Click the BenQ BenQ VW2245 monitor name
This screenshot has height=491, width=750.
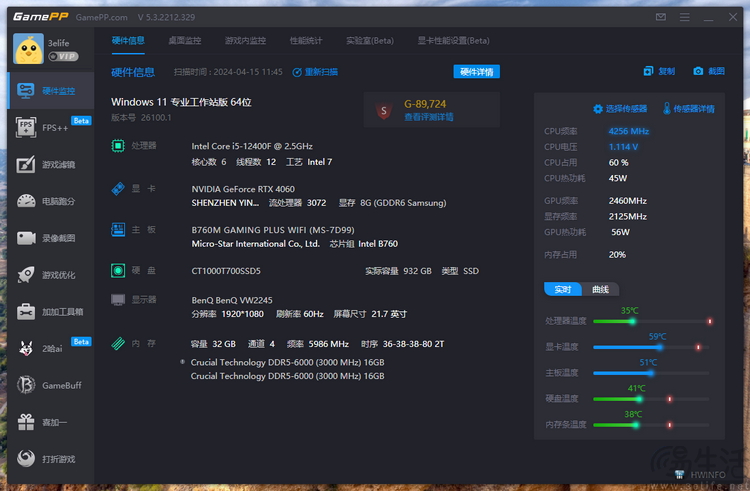pos(232,300)
